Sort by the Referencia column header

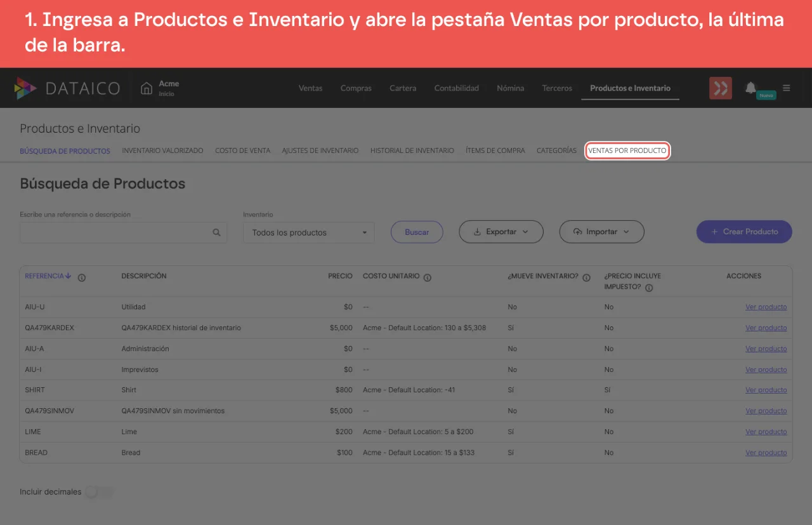48,276
